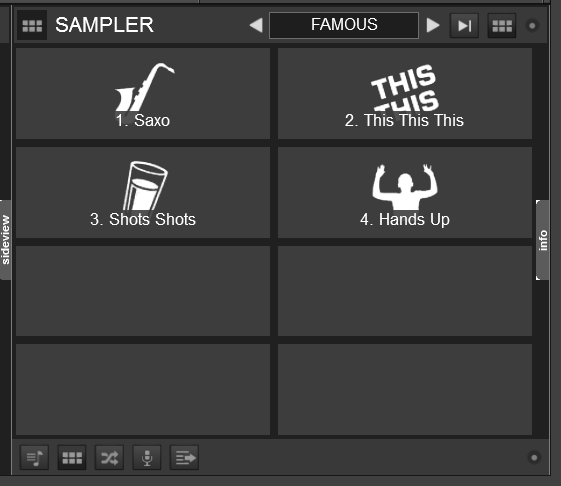Click the round option dot in bottom bar
561x486 pixels.
pyautogui.click(x=534, y=457)
